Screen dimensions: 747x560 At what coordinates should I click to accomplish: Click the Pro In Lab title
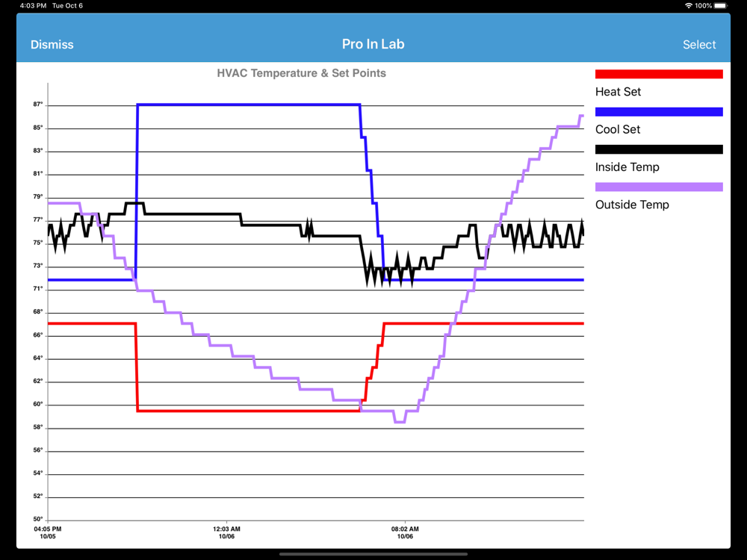click(373, 44)
